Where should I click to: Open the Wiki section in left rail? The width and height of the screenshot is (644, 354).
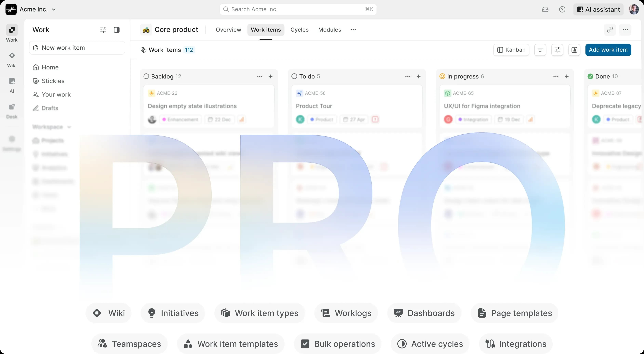coord(12,60)
